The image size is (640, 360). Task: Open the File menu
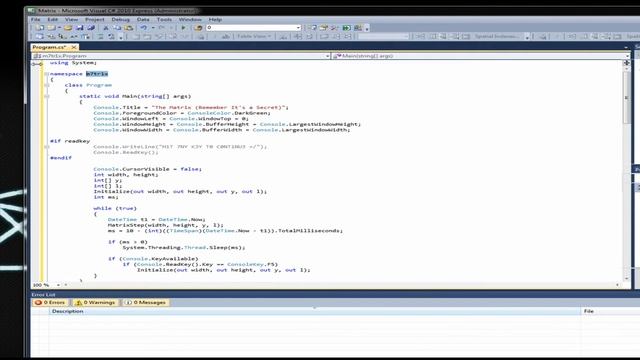point(36,19)
